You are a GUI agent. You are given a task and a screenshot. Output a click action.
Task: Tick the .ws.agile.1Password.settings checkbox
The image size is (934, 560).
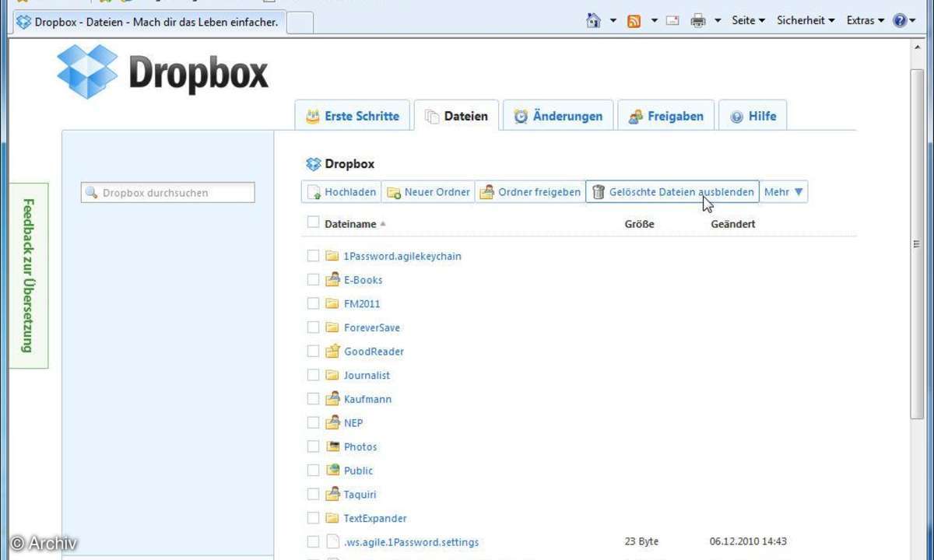point(313,541)
